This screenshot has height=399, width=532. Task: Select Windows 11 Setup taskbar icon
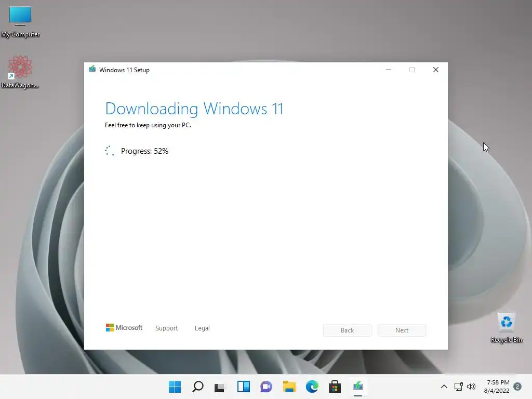click(357, 387)
